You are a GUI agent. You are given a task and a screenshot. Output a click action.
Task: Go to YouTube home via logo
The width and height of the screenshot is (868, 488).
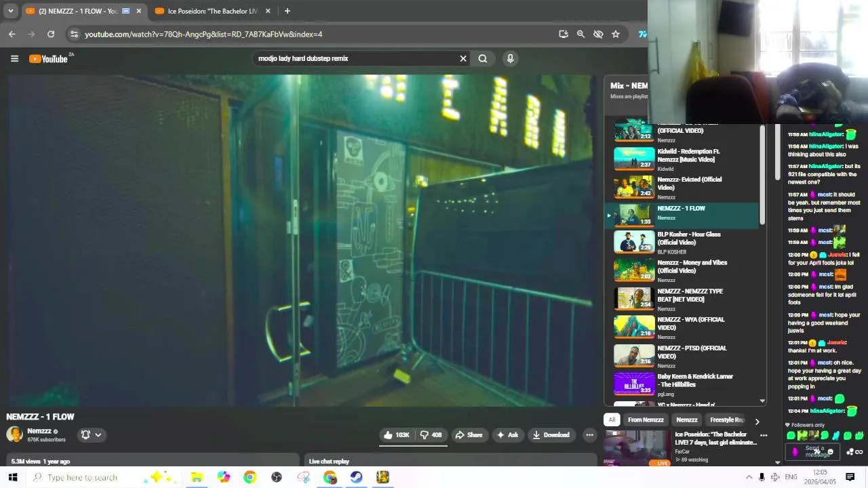click(x=47, y=59)
